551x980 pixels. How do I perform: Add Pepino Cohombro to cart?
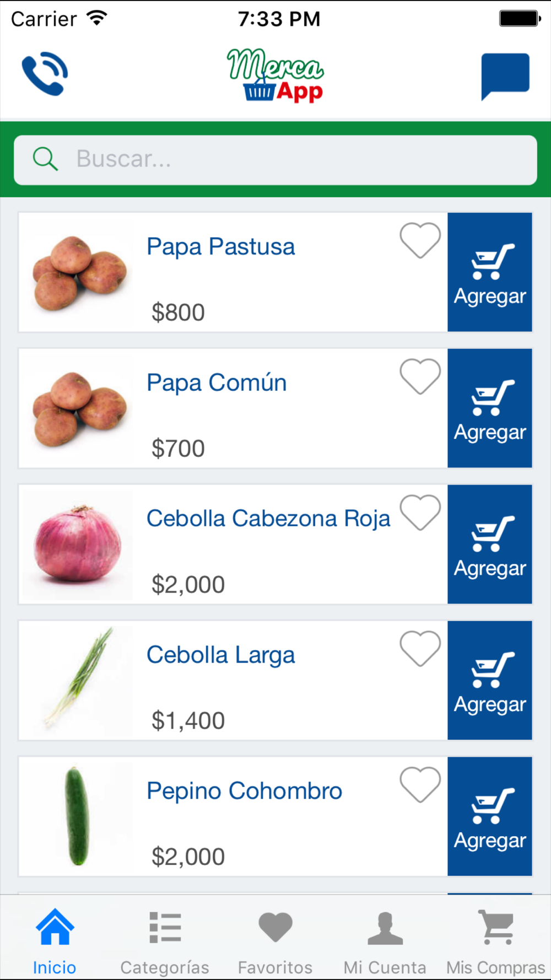point(490,816)
